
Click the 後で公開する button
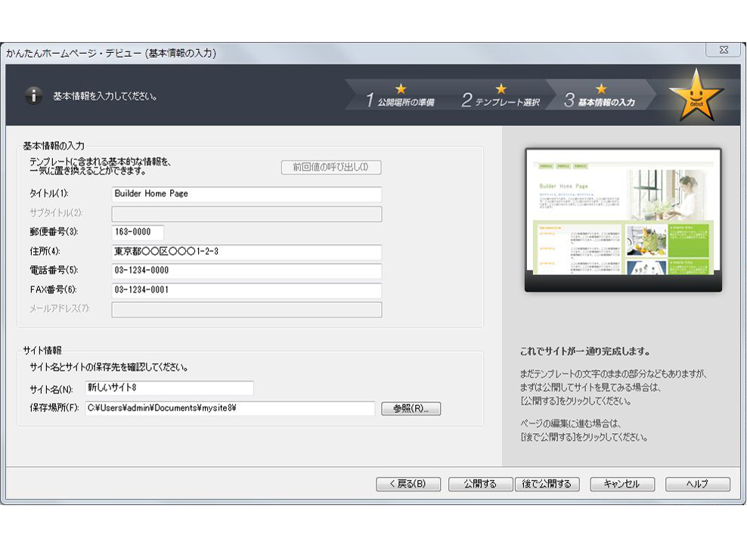[547, 484]
